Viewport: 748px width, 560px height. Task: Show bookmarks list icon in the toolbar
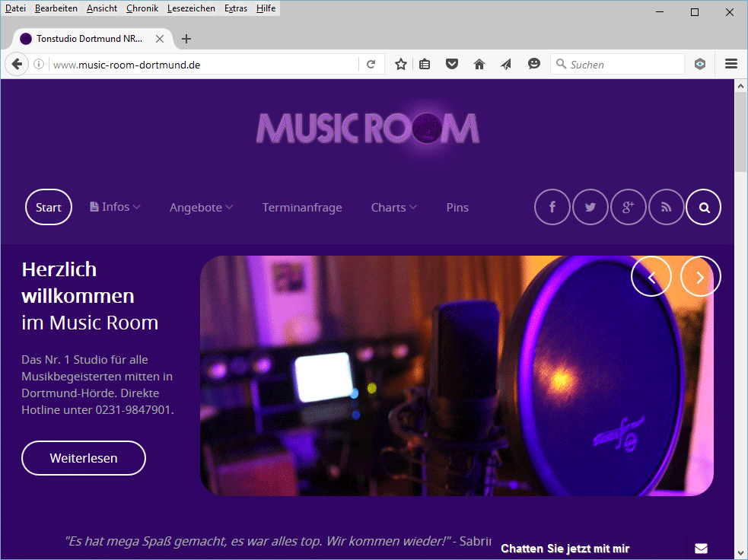pos(425,64)
